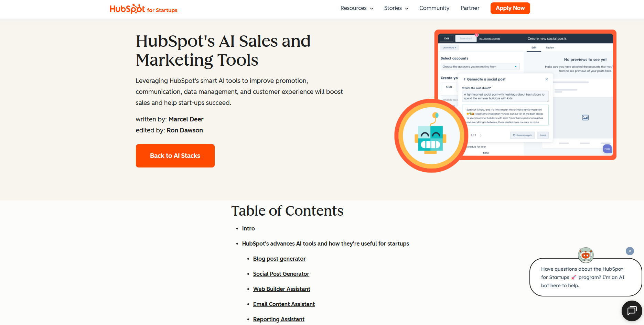Expand the Stories dropdown
Viewport: 644px width, 325px height.
coord(396,8)
